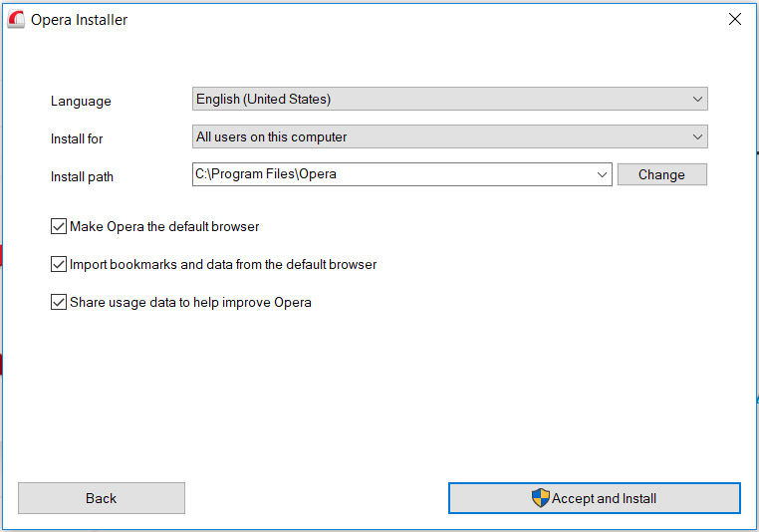Click the Change button for install path
This screenshot has width=759, height=532.
(x=661, y=174)
